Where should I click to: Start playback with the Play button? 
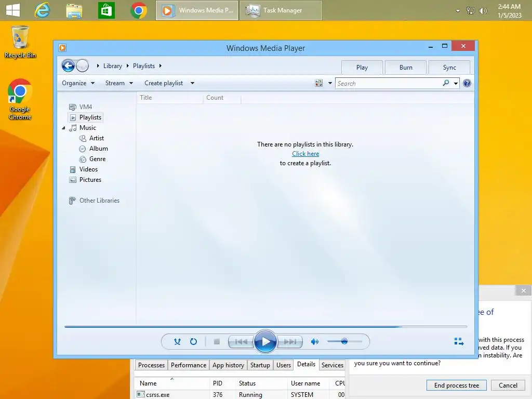(x=265, y=341)
